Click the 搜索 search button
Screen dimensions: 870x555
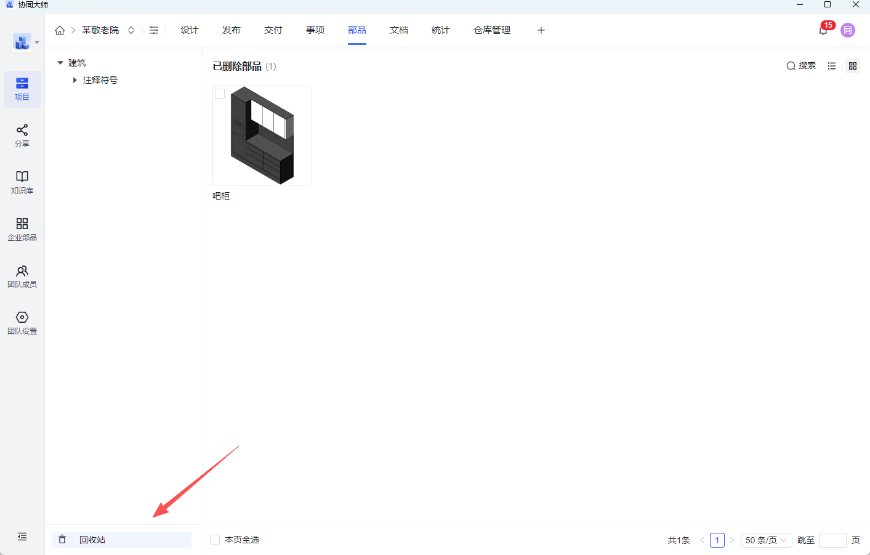pyautogui.click(x=801, y=66)
